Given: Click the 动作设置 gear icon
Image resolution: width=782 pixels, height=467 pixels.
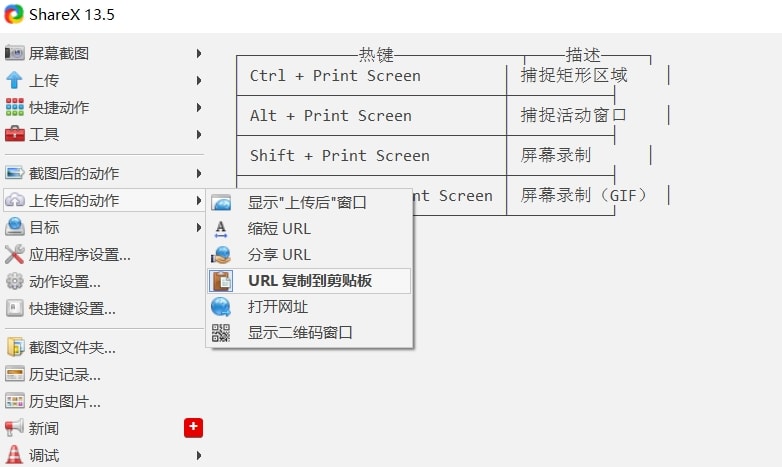Looking at the screenshot, I should [14, 281].
